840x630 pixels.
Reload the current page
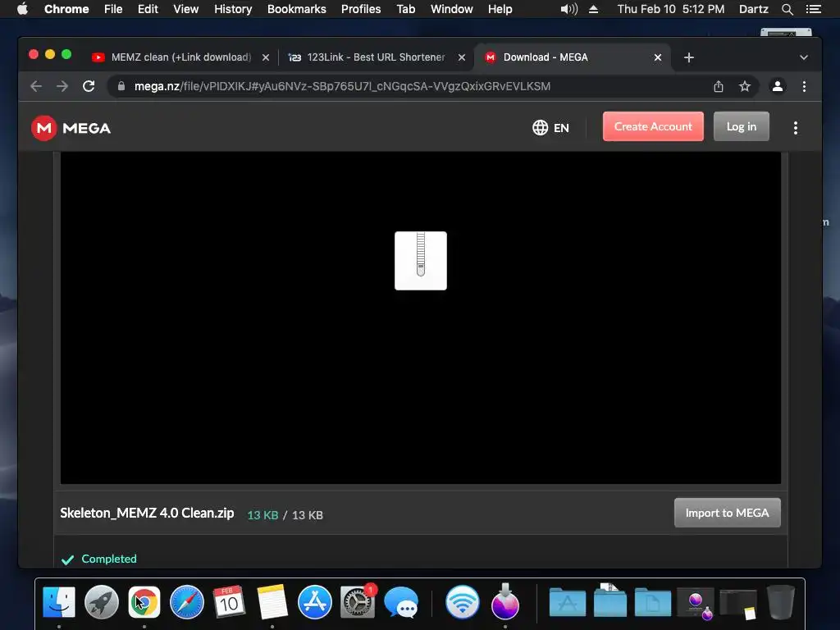[x=89, y=86]
